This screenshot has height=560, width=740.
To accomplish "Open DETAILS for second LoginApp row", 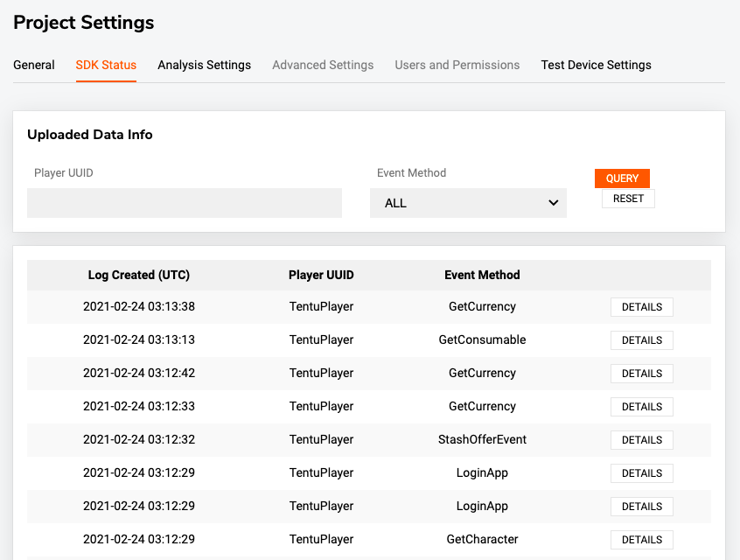I will pyautogui.click(x=642, y=507).
